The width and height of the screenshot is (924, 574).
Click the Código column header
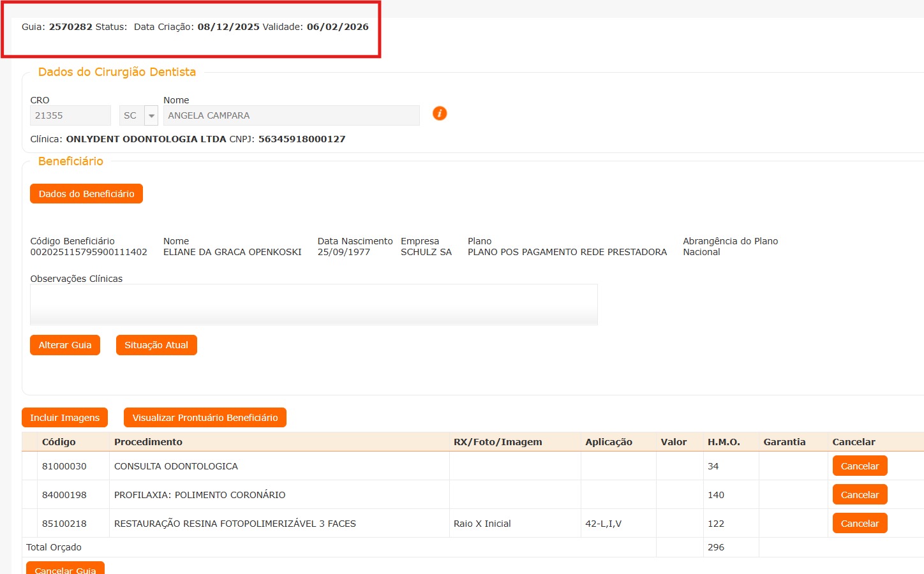[59, 442]
